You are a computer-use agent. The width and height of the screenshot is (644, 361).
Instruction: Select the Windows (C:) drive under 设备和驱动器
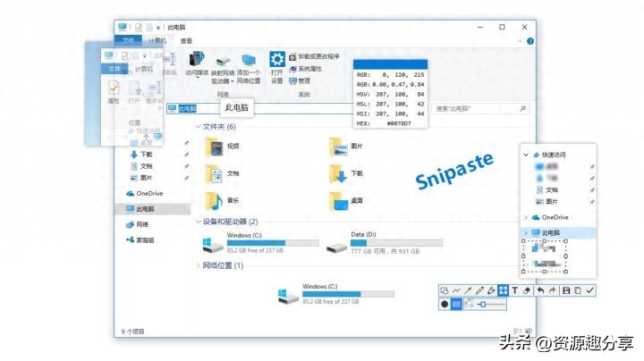(260, 243)
